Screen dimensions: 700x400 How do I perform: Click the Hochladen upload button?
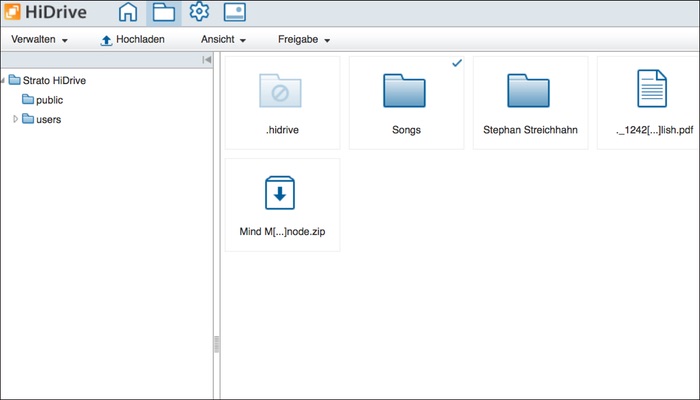pyautogui.click(x=132, y=40)
